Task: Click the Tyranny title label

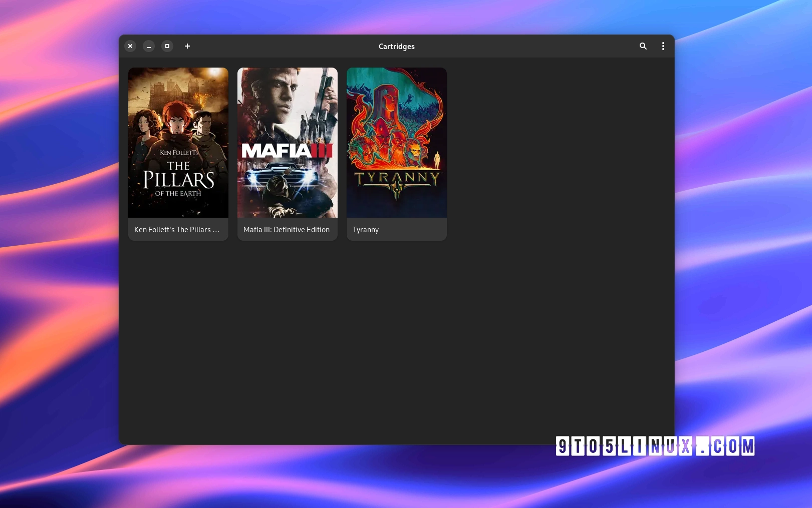Action: [365, 229]
